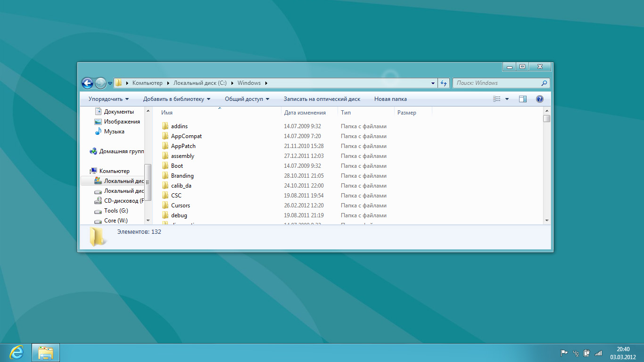This screenshot has height=362, width=644.
Task: Click the File Explorer taskbar button
Action: pos(46,352)
